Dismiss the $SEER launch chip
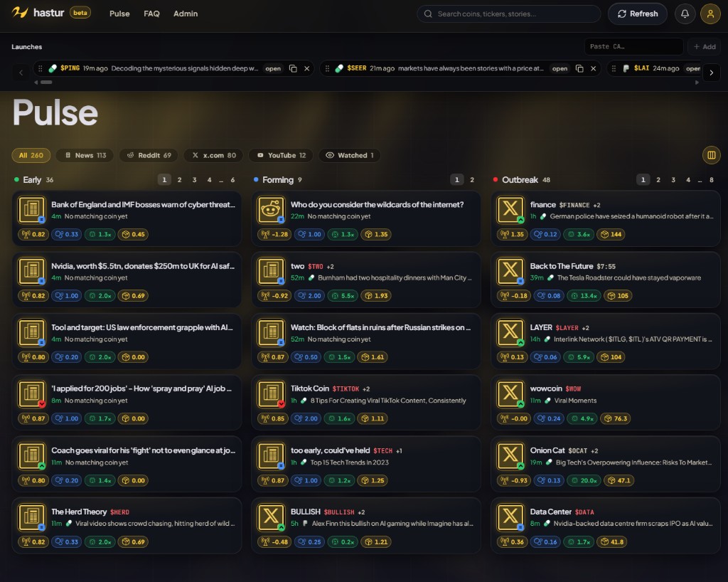The image size is (728, 582). [594, 68]
